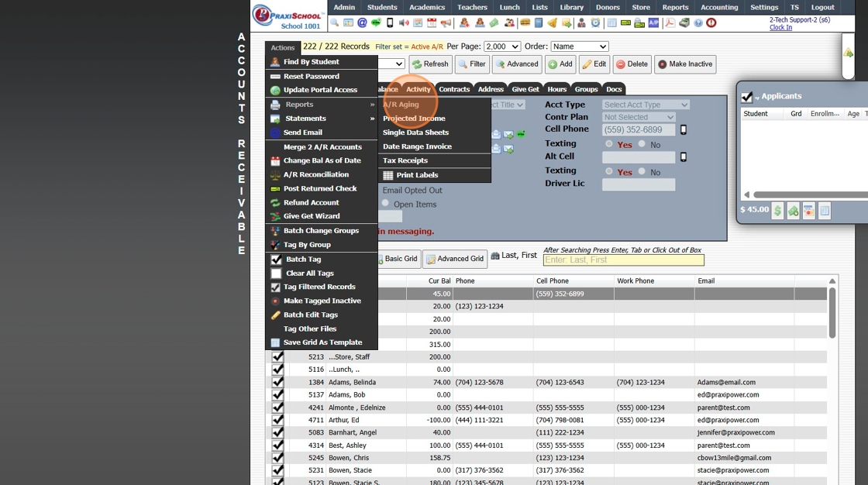868x485 pixels.
Task: Click the Make Inactive button
Action: pos(685,64)
